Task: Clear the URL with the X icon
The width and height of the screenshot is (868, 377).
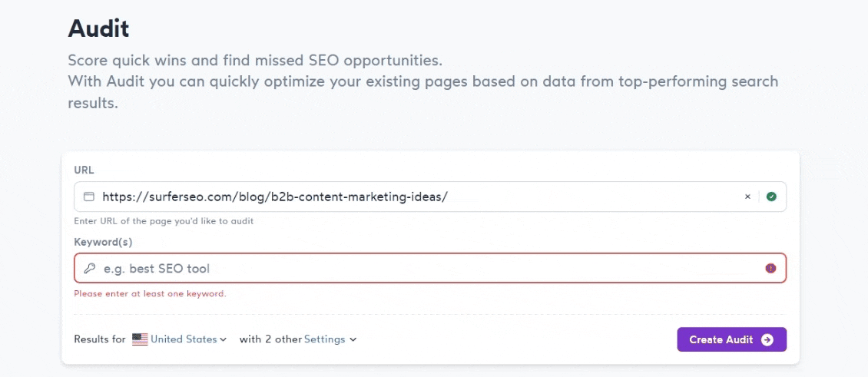Action: click(x=747, y=197)
